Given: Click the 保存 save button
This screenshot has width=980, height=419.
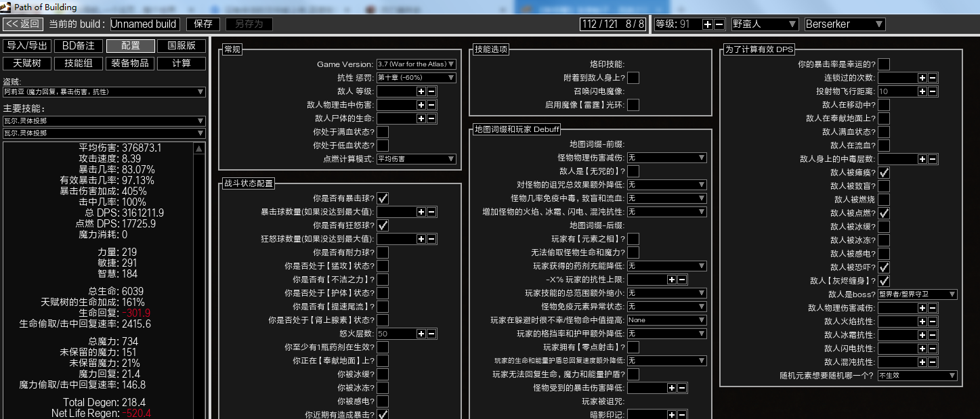Looking at the screenshot, I should pos(203,24).
